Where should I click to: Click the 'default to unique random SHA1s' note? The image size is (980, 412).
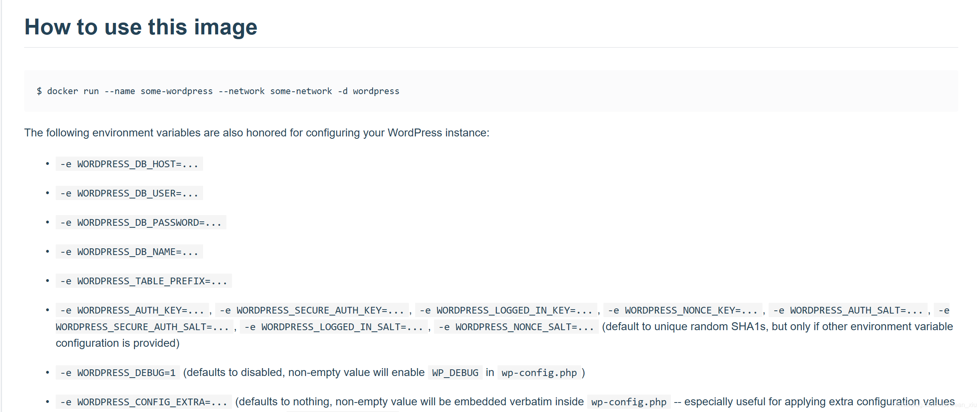pyautogui.click(x=684, y=327)
